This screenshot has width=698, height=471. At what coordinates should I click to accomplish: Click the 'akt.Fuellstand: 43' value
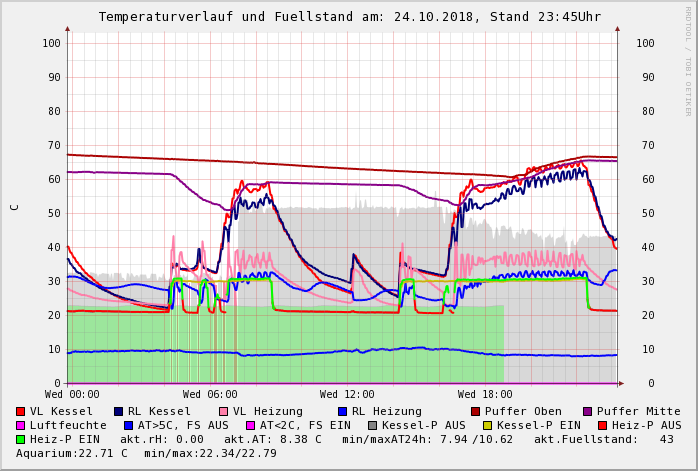click(604, 439)
